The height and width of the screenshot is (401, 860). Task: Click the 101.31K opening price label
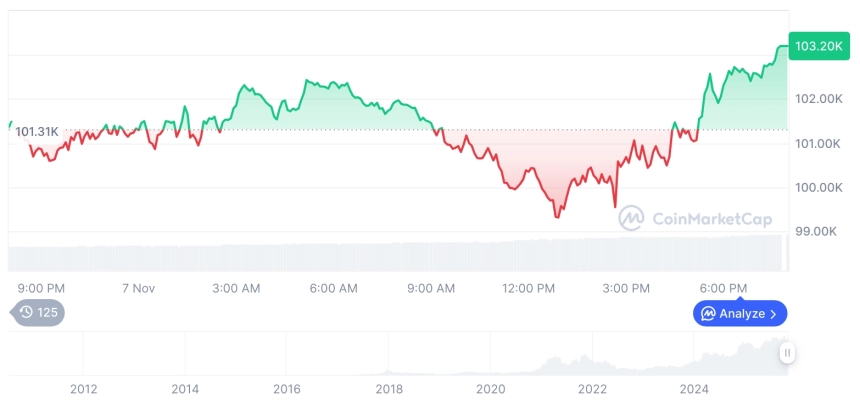click(38, 131)
